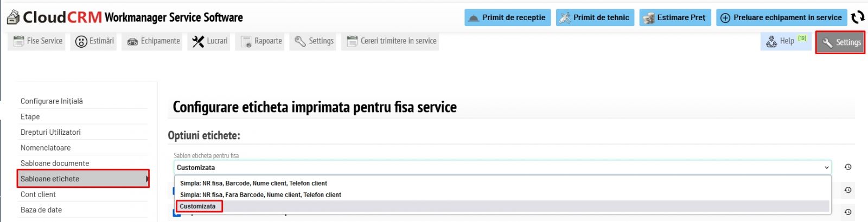Open the CloudCRM logo home icon
Image resolution: width=868 pixels, height=222 pixels.
[x=13, y=17]
